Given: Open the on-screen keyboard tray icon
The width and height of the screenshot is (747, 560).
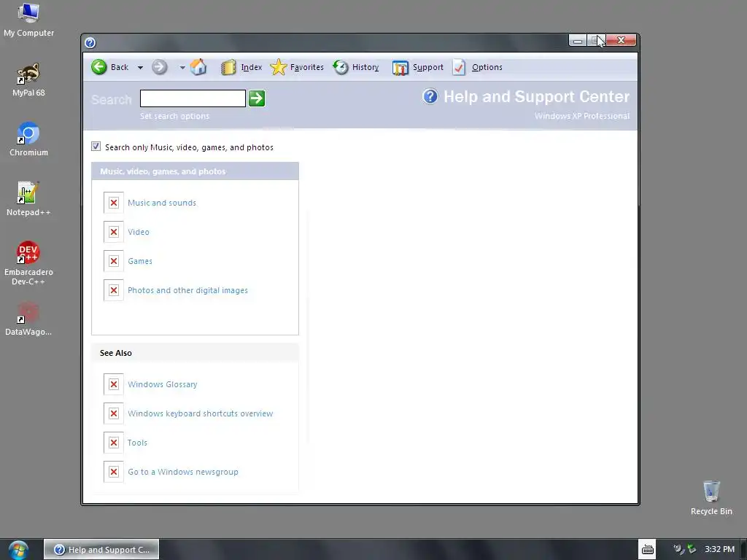Looking at the screenshot, I should (648, 550).
